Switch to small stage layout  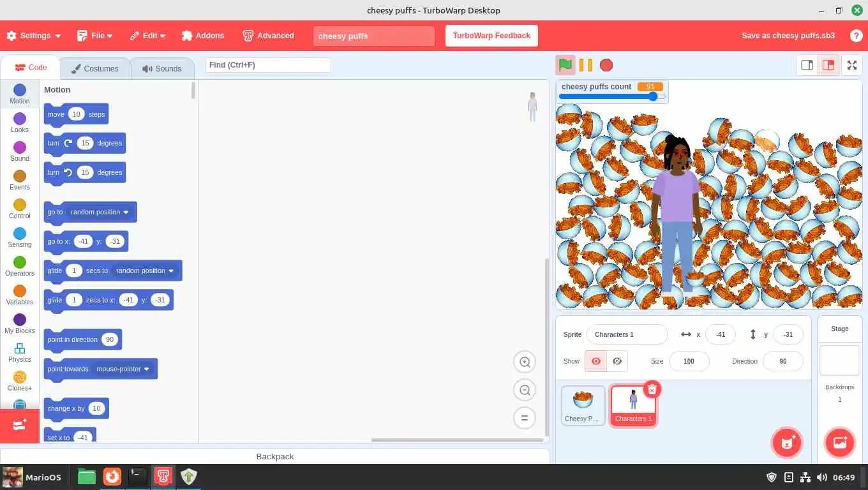(807, 65)
